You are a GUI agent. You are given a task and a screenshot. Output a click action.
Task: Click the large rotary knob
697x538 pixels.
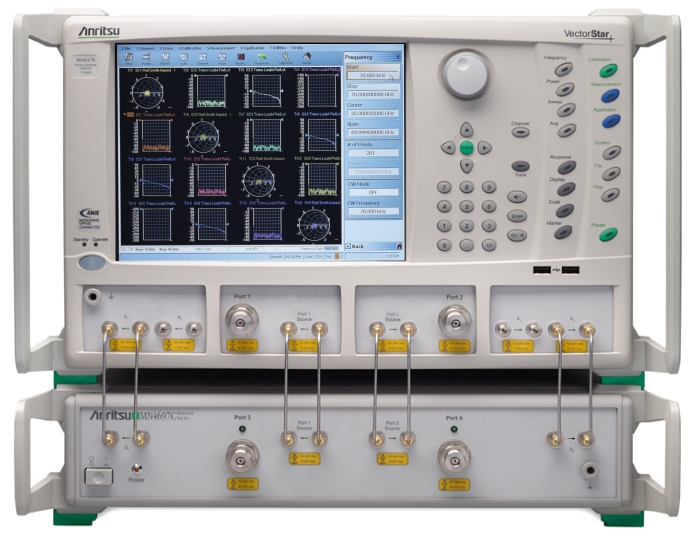(466, 74)
